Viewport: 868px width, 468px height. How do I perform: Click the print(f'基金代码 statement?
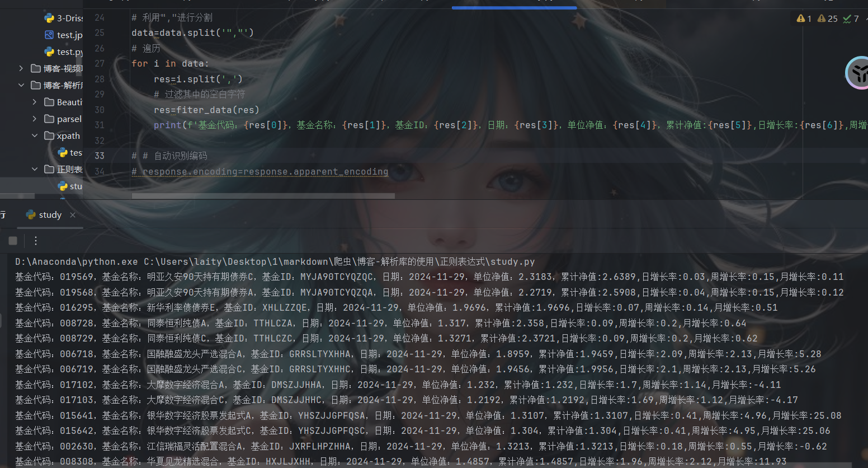tap(511, 125)
